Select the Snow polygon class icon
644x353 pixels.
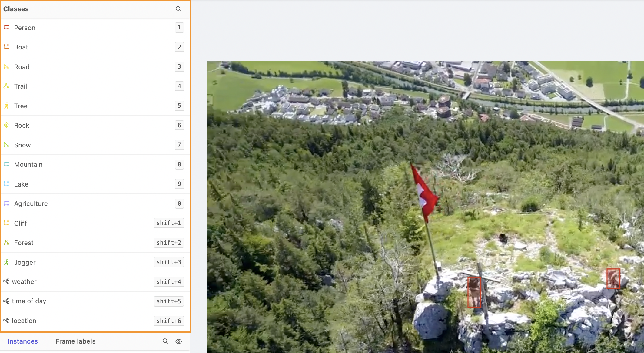(x=6, y=145)
